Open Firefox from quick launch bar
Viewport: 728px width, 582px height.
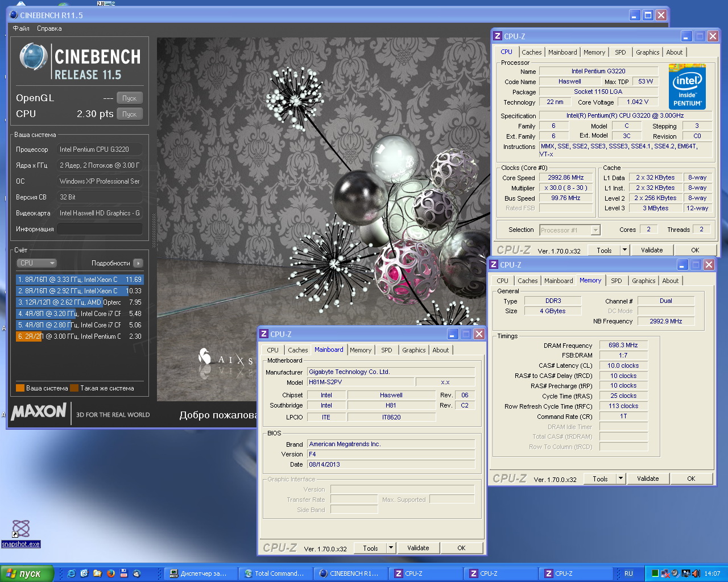[111, 573]
